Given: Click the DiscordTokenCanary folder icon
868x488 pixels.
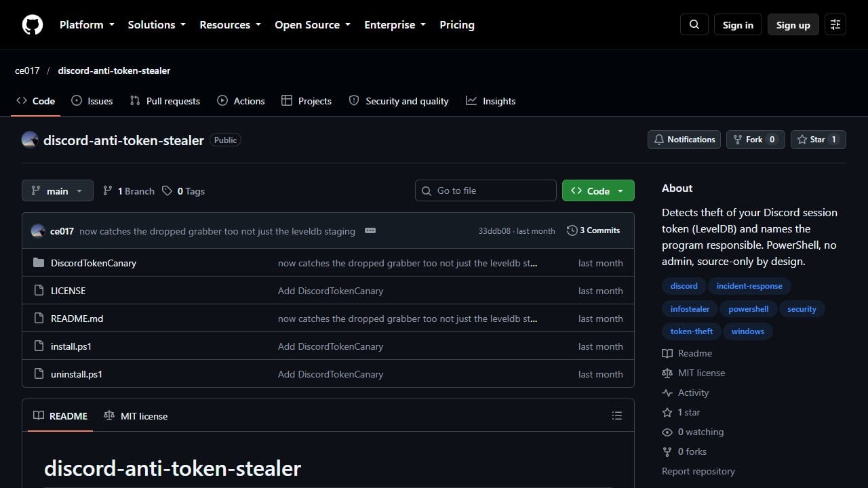Looking at the screenshot, I should click(39, 263).
